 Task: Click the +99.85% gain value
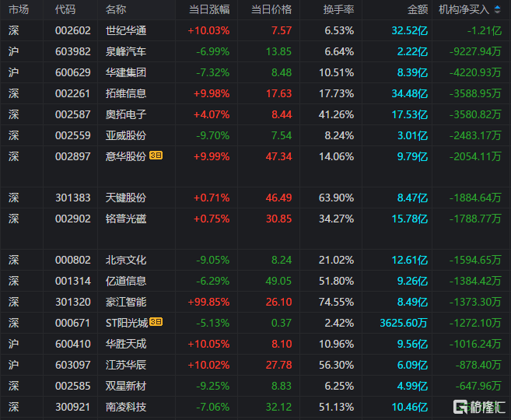[x=208, y=302]
